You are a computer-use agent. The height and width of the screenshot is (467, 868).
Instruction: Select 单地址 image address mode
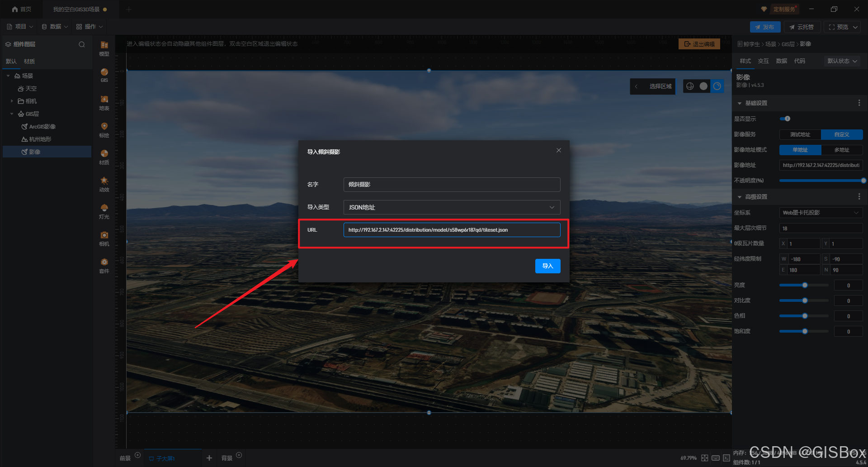pyautogui.click(x=800, y=150)
